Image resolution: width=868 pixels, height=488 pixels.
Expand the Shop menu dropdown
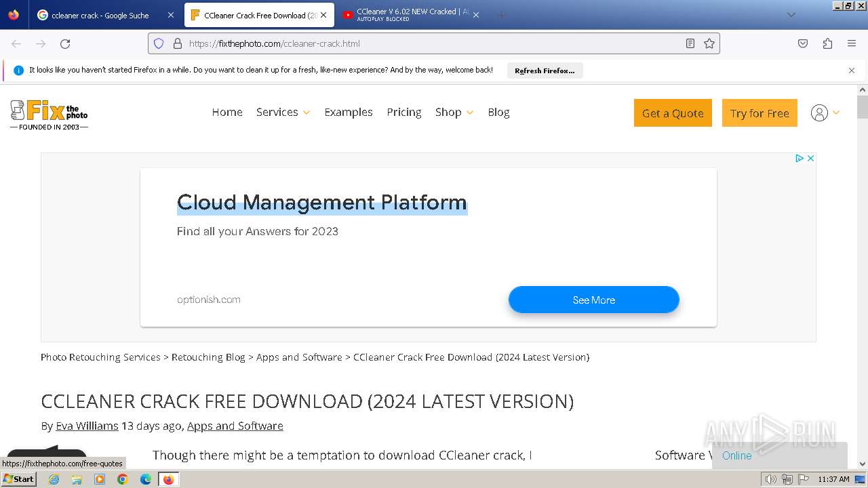pyautogui.click(x=470, y=113)
